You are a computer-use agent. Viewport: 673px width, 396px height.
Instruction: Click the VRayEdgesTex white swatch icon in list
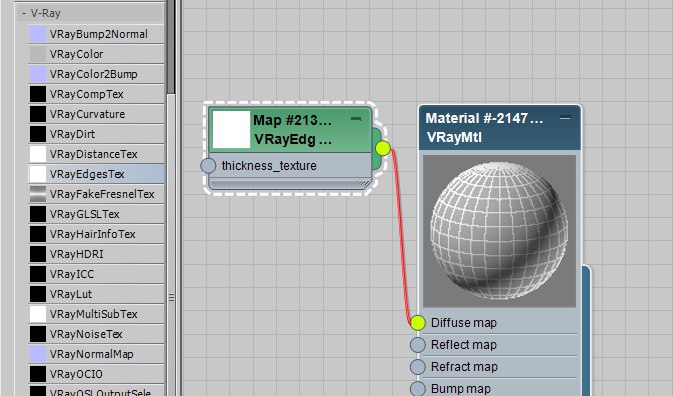[38, 174]
